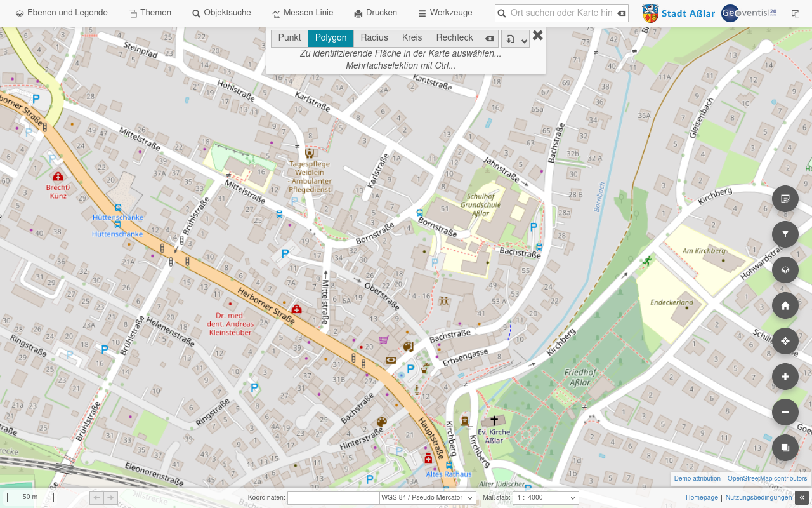
Task: Switch background map with overlapping squares button
Action: pos(785,448)
